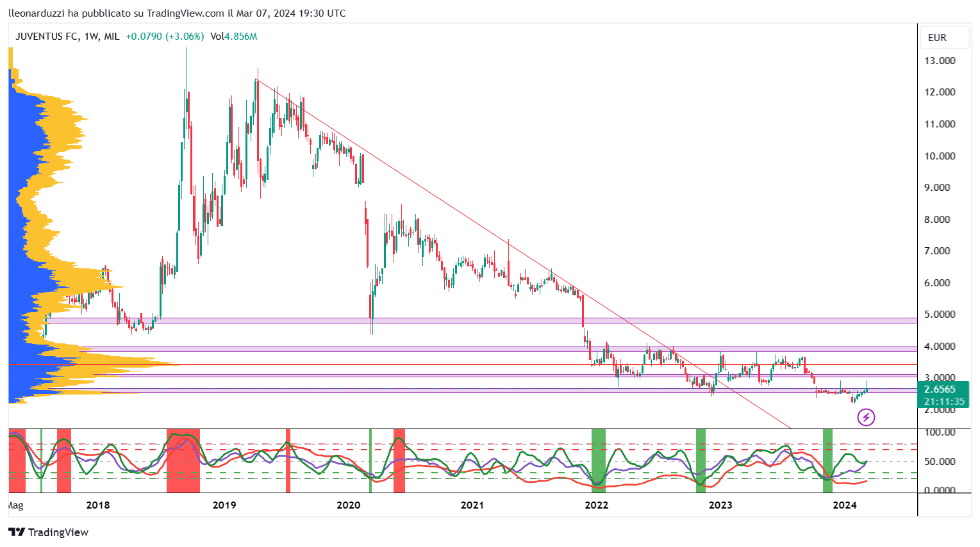Click the purple lightning bolt icon
Image resolution: width=980 pixels, height=547 pixels.
point(866,418)
